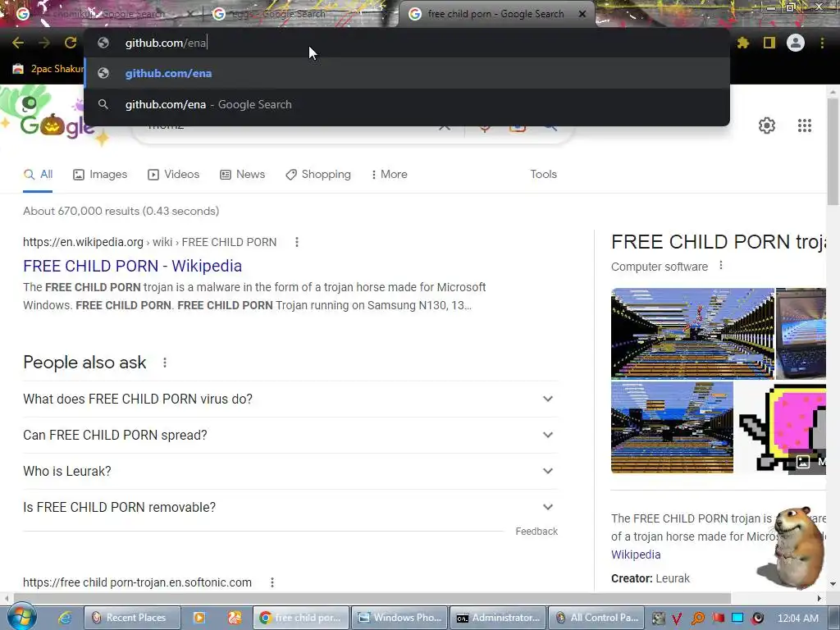Switch to the eggs Google Search tab
This screenshot has width=840, height=630.
[x=299, y=14]
